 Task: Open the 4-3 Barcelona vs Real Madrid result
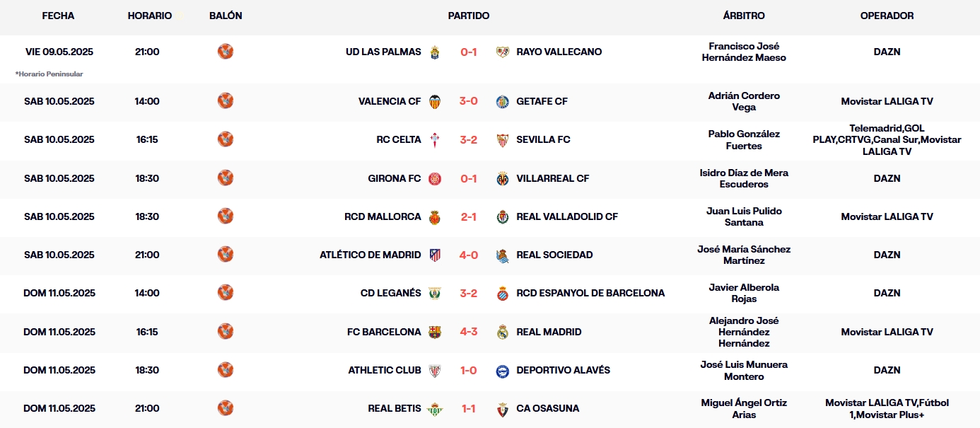click(x=469, y=332)
